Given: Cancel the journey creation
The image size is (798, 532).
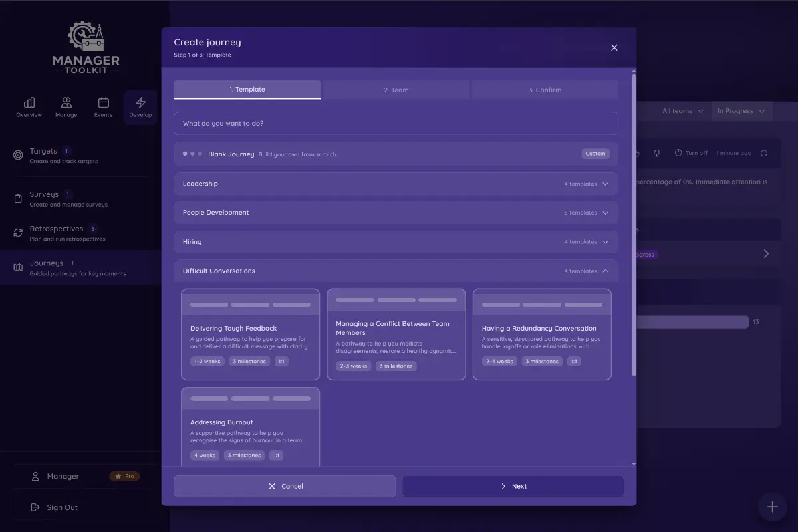Looking at the screenshot, I should point(284,486).
